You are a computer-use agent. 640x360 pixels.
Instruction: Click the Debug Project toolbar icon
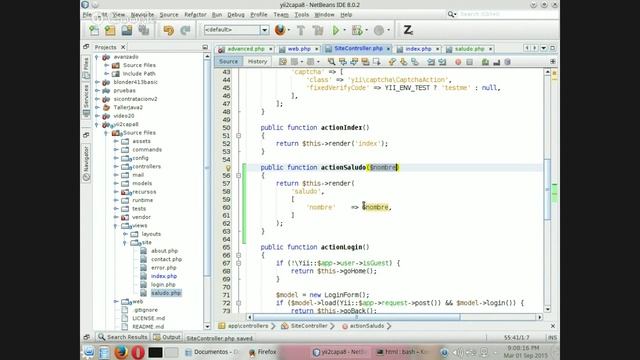[357, 30]
